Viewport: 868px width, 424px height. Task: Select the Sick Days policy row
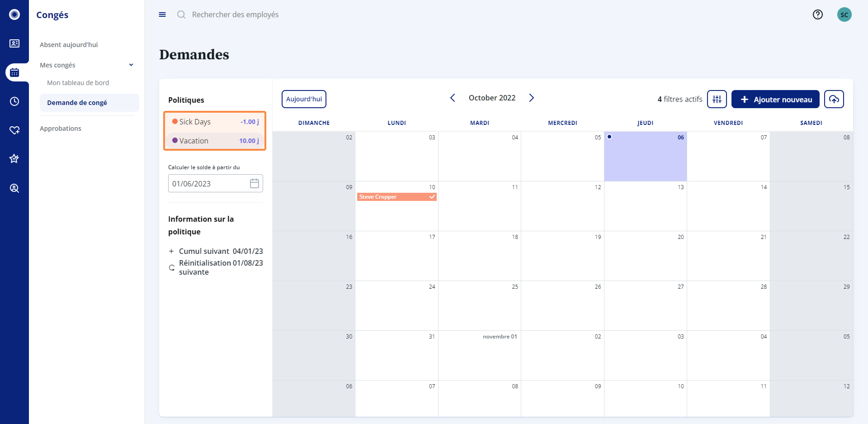[215, 121]
